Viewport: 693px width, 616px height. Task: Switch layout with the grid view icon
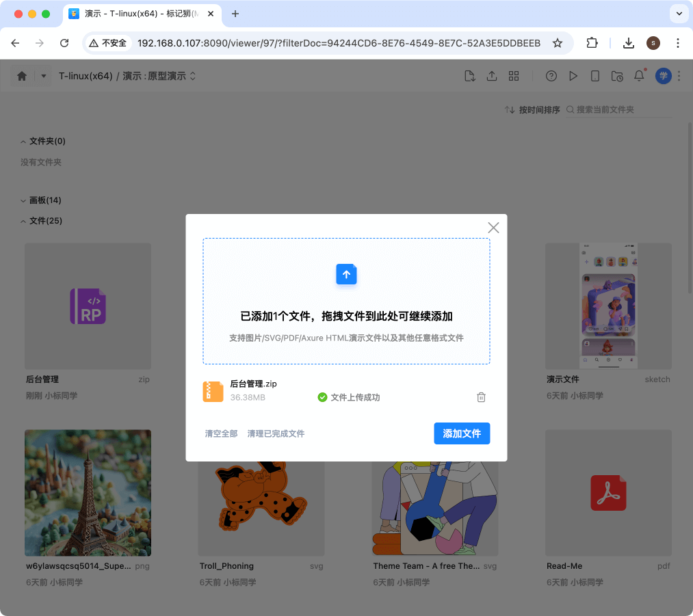tap(513, 77)
